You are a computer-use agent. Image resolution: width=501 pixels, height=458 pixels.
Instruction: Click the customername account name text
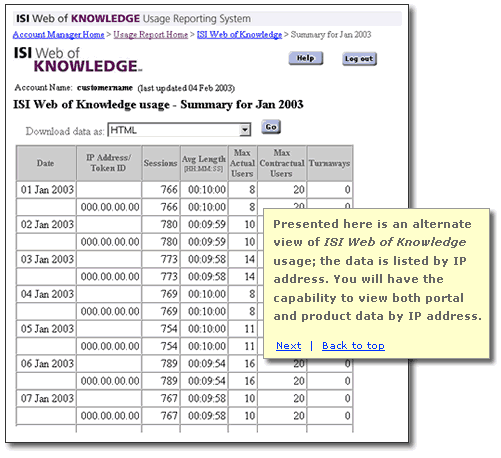tap(105, 88)
